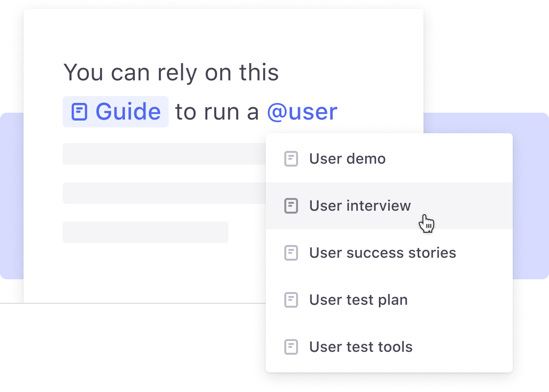This screenshot has height=392, width=549.
Task: Click the heading text You can rely on this
Action: coord(171,73)
